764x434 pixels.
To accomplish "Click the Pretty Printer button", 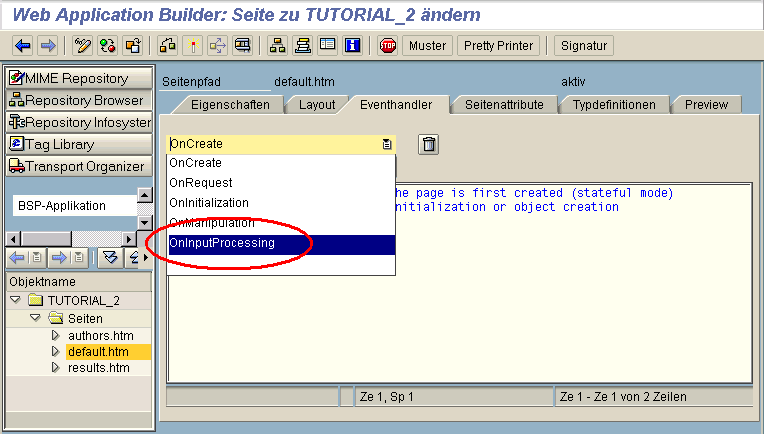I will (498, 46).
